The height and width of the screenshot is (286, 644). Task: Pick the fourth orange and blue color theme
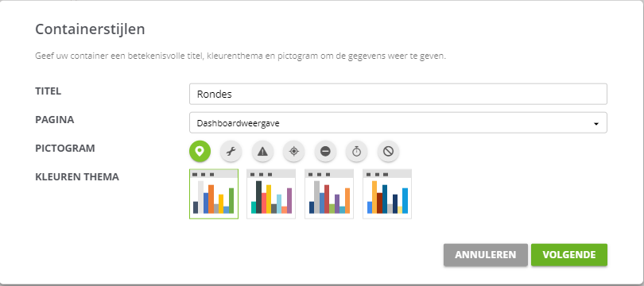387,194
